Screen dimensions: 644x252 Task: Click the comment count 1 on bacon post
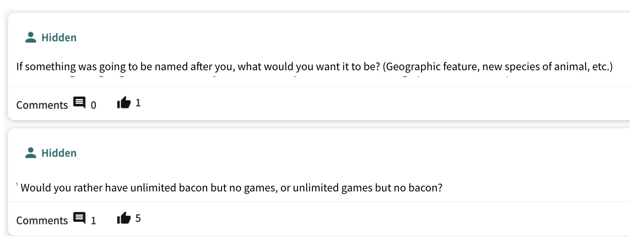[x=94, y=221]
